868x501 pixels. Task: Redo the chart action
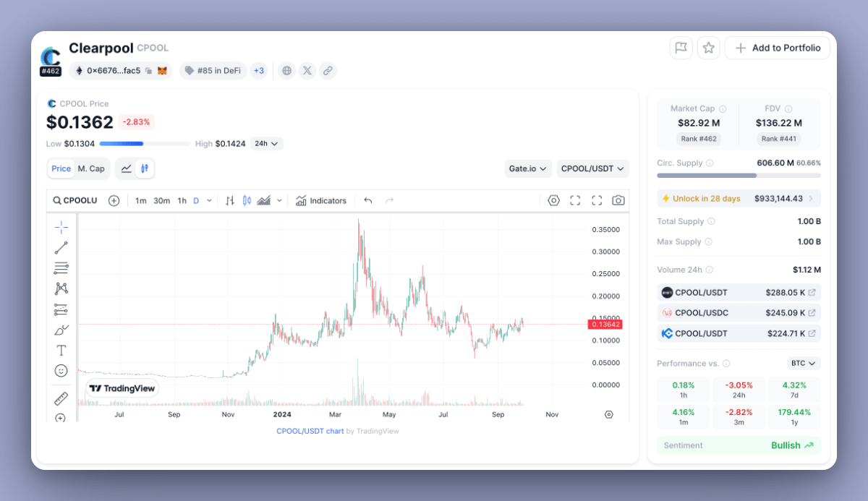pyautogui.click(x=389, y=200)
